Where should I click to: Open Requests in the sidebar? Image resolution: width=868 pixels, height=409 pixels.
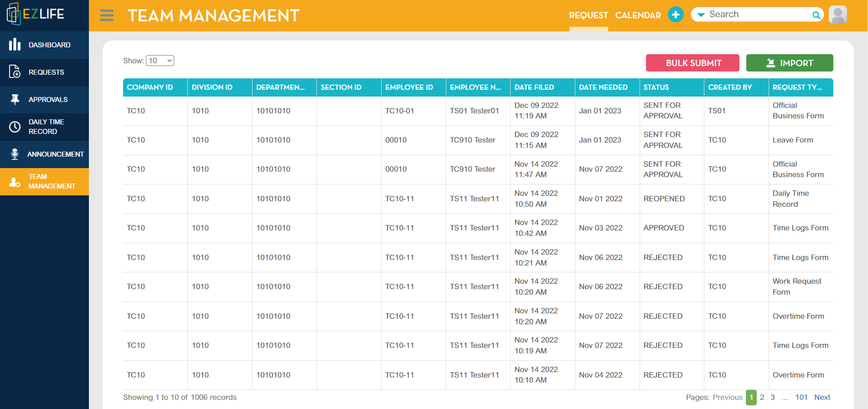click(44, 72)
